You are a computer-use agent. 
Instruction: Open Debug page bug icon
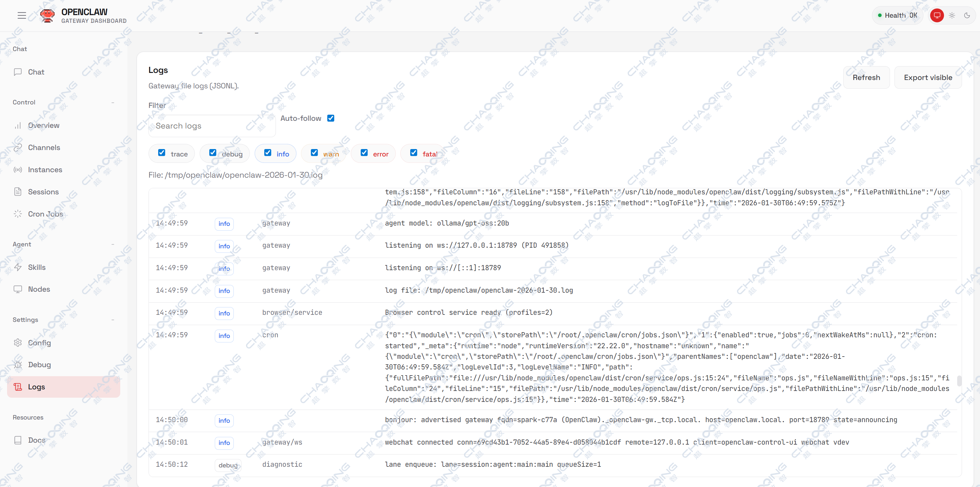click(17, 365)
